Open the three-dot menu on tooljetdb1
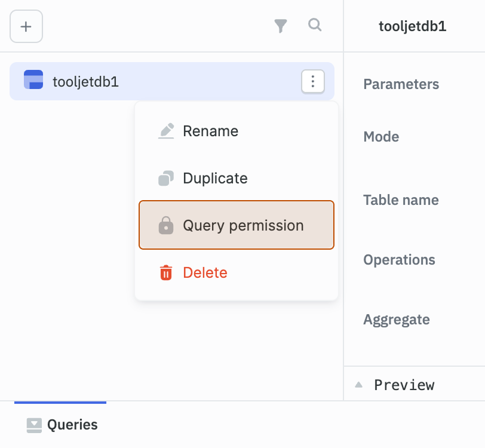Viewport: 485px width, 448px height. (x=312, y=81)
